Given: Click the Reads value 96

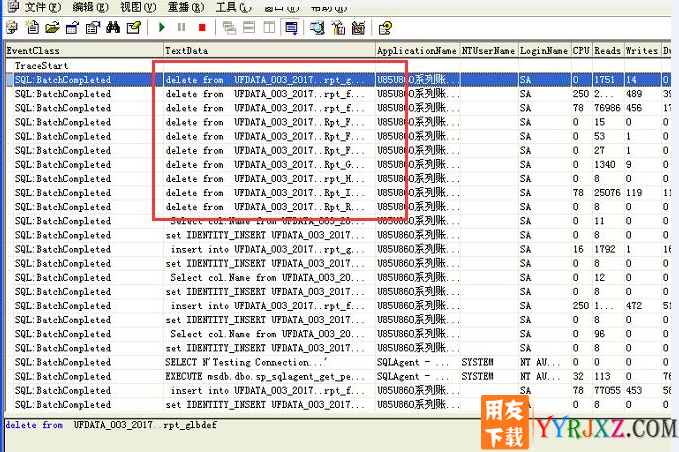Looking at the screenshot, I should pos(599,334).
